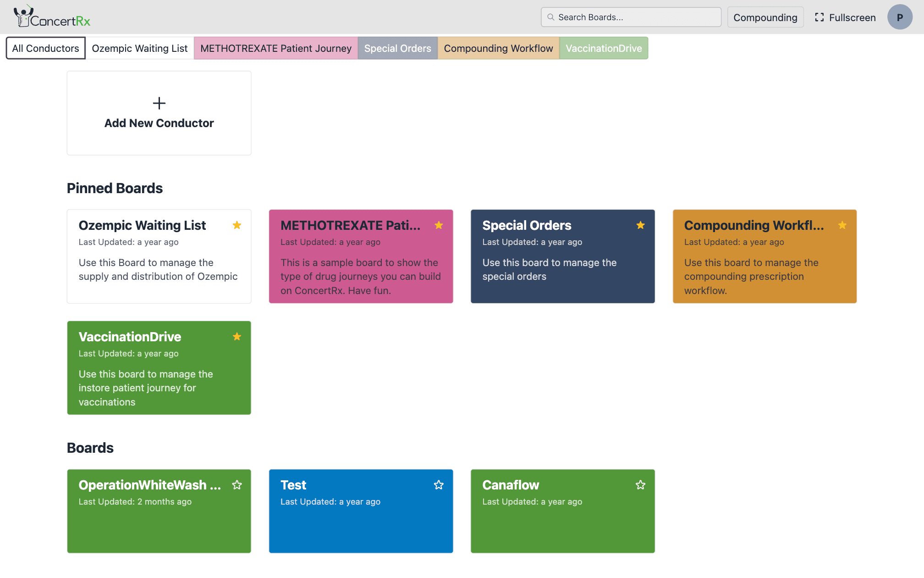The image size is (924, 578).
Task: Pin the Canaflow board
Action: [x=640, y=485]
